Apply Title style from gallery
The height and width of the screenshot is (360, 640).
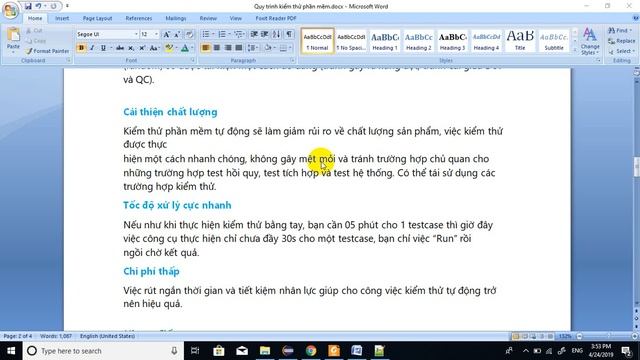pos(520,41)
